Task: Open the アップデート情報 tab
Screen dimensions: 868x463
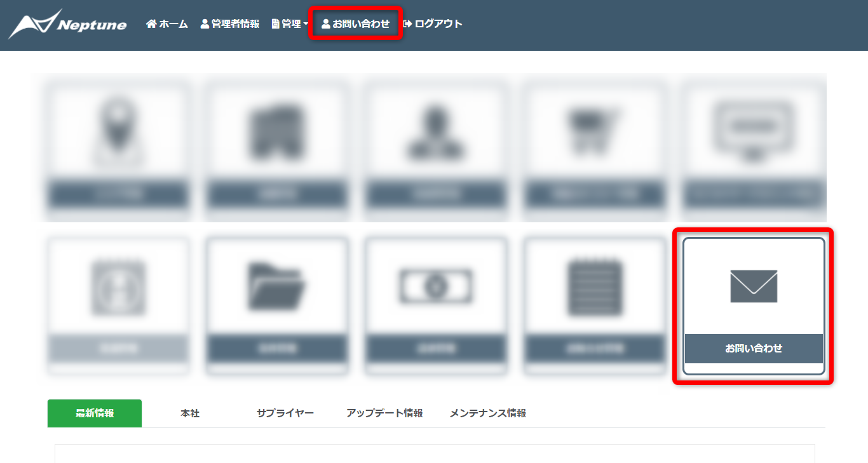Action: pyautogui.click(x=384, y=413)
